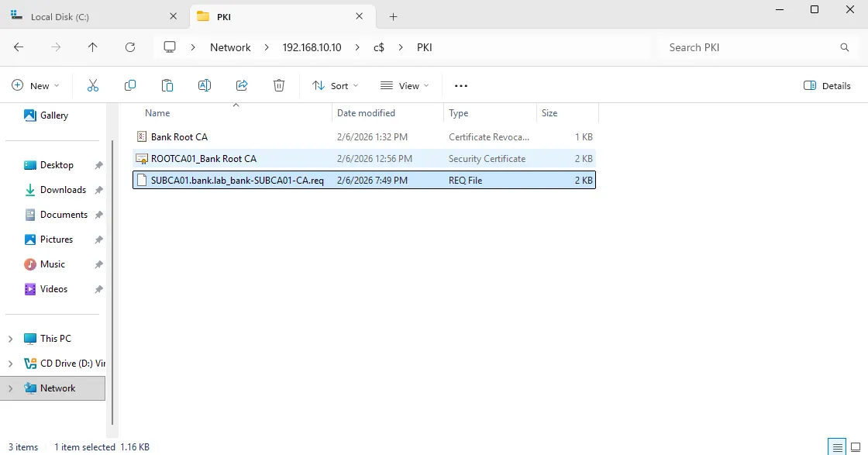The width and height of the screenshot is (868, 455).
Task: Click the computer icon in address bar
Action: coord(170,47)
